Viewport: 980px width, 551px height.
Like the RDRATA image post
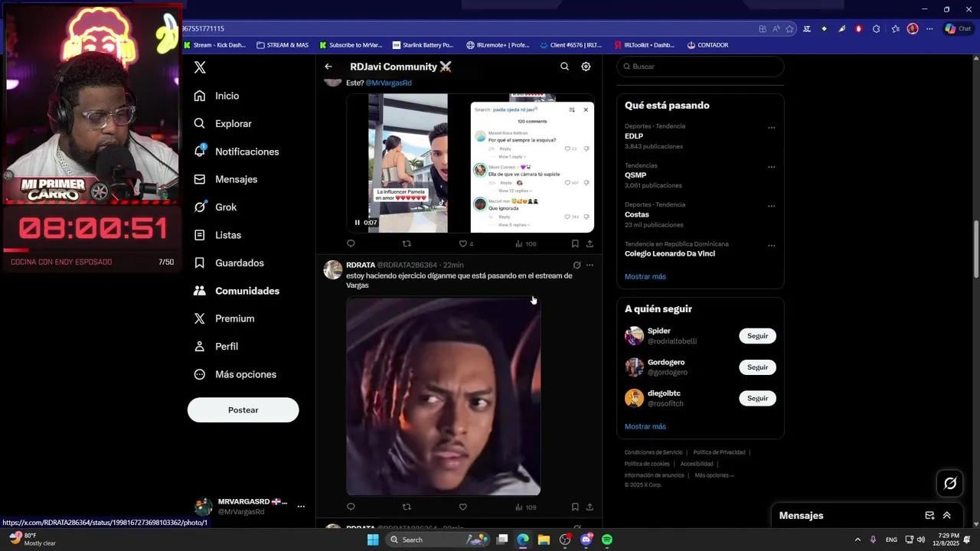tap(462, 507)
